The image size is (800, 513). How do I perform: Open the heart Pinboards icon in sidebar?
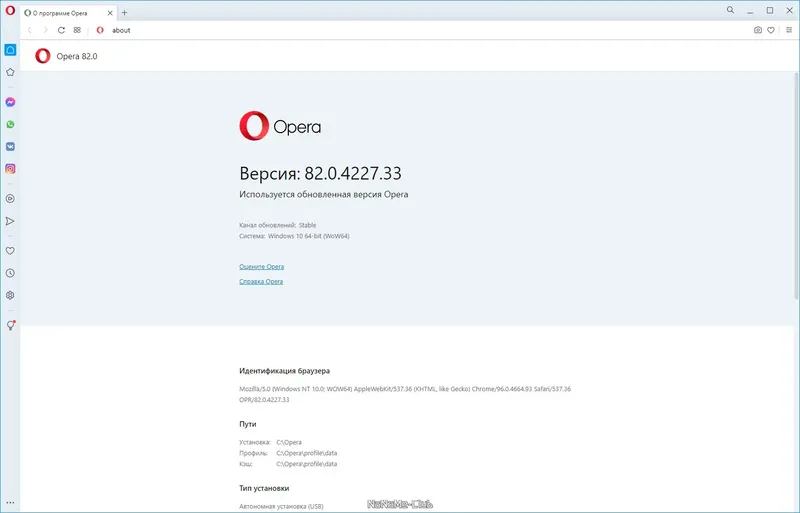pos(10,251)
